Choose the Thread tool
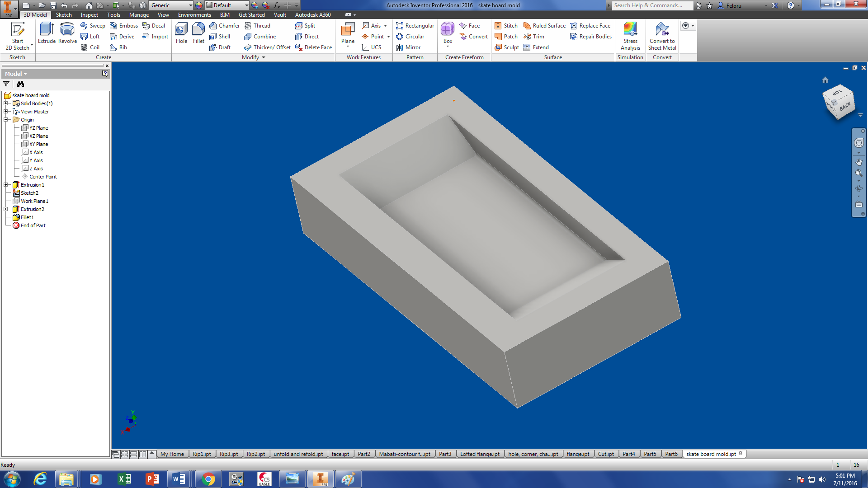The height and width of the screenshot is (488, 868). tap(257, 26)
